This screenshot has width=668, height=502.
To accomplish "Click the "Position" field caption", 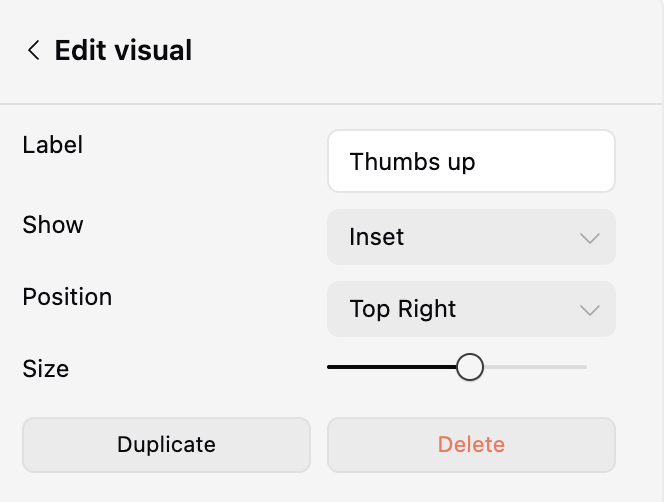I will pyautogui.click(x=67, y=297).
